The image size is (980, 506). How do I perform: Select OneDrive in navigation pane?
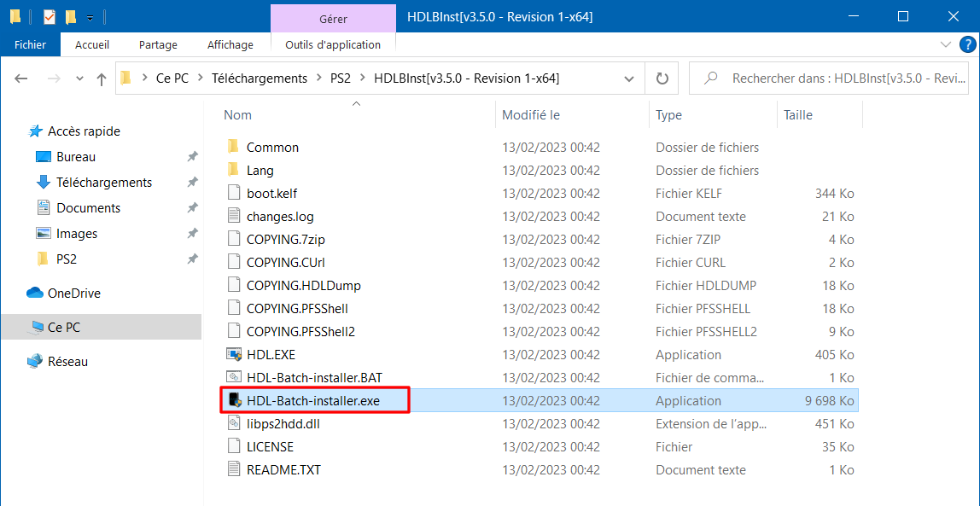point(73,293)
